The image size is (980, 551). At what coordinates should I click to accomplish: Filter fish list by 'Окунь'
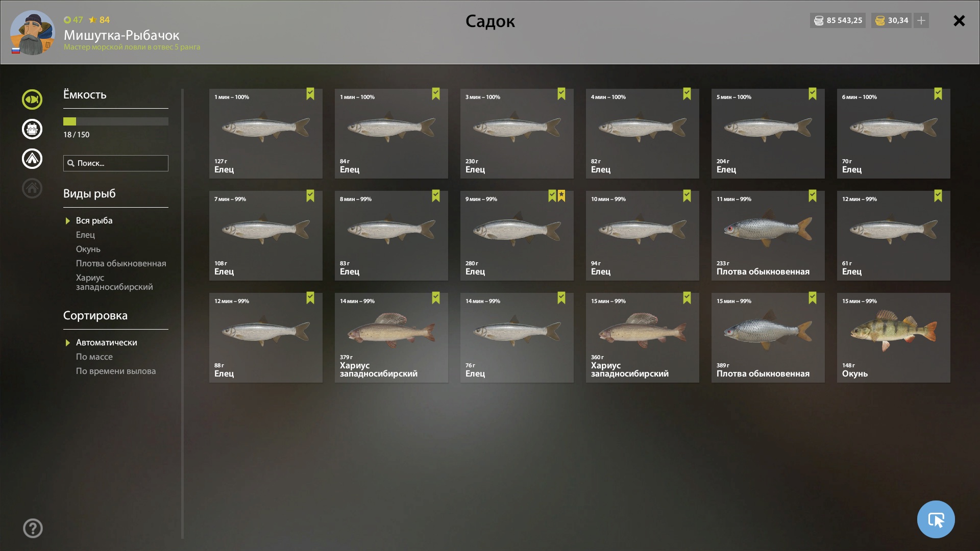(88, 249)
